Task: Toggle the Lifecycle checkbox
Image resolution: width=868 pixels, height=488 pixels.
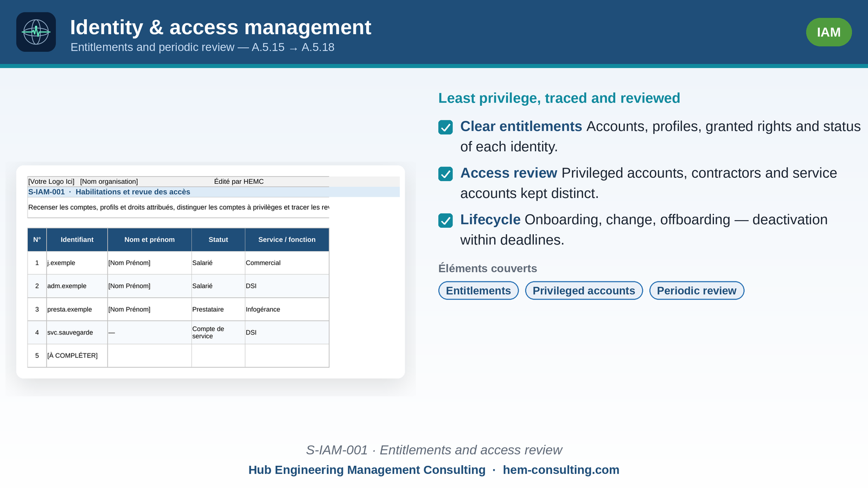Action: click(445, 220)
